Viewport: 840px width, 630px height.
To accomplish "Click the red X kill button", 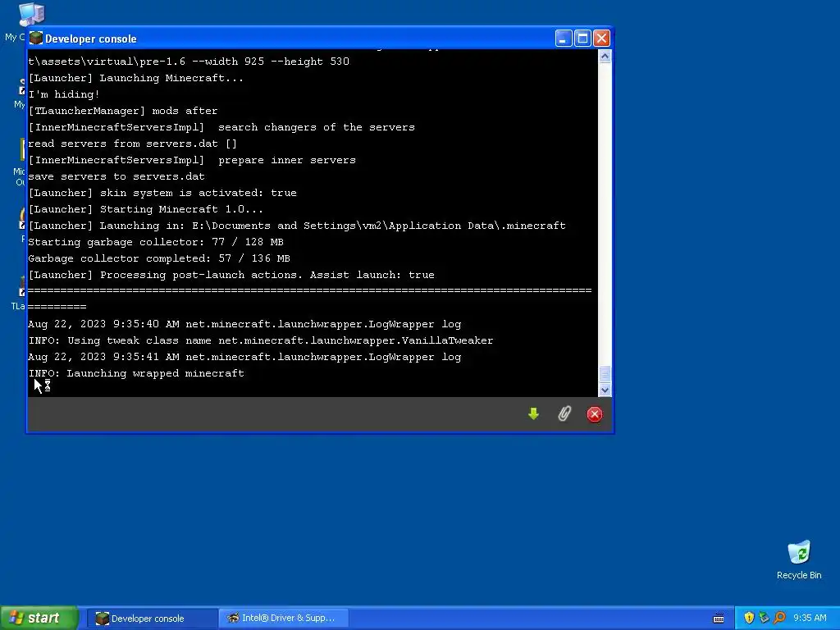I will [595, 414].
